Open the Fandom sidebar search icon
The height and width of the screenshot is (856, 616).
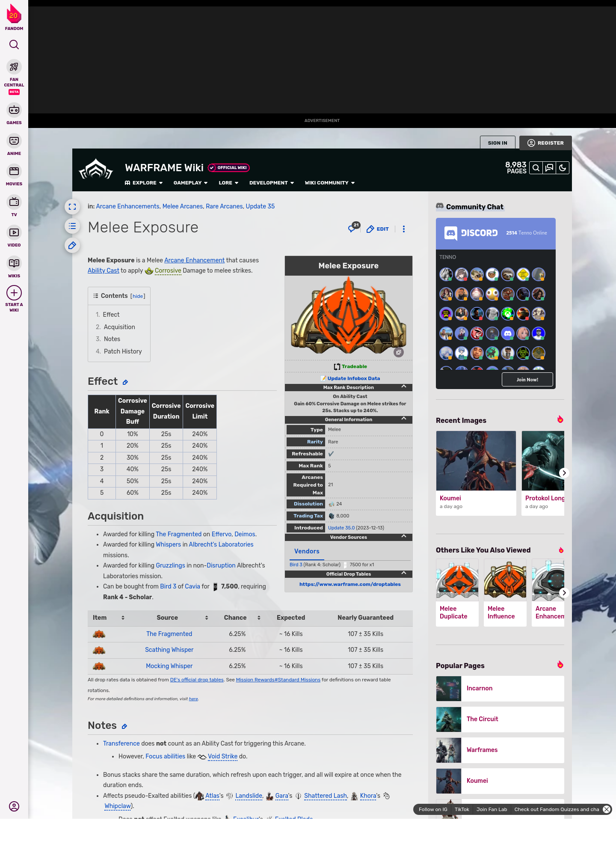tap(14, 45)
